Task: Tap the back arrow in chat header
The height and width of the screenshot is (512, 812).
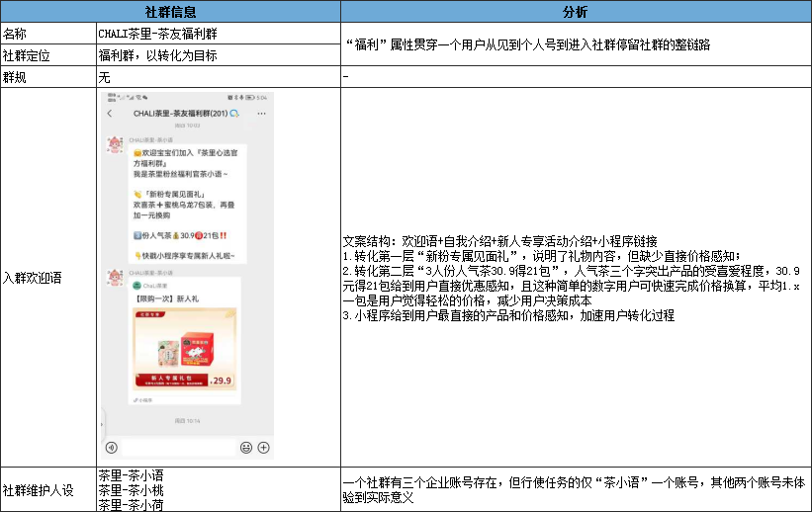Action: (x=110, y=114)
